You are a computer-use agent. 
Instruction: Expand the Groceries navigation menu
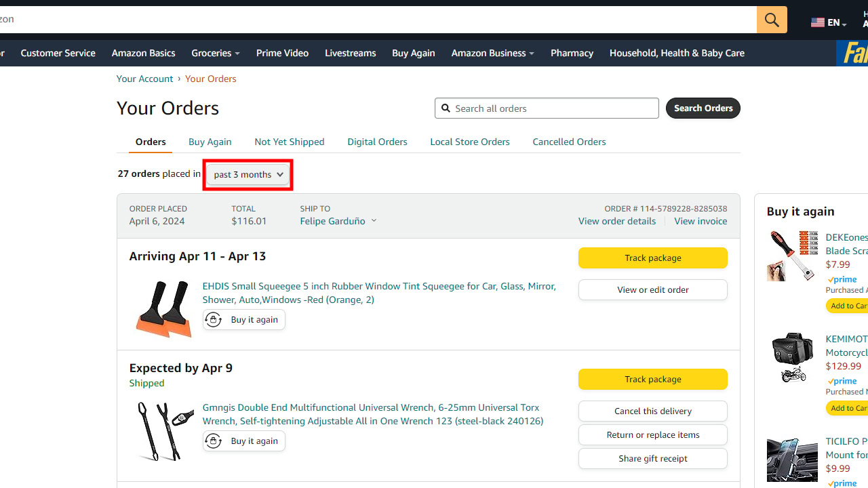216,53
